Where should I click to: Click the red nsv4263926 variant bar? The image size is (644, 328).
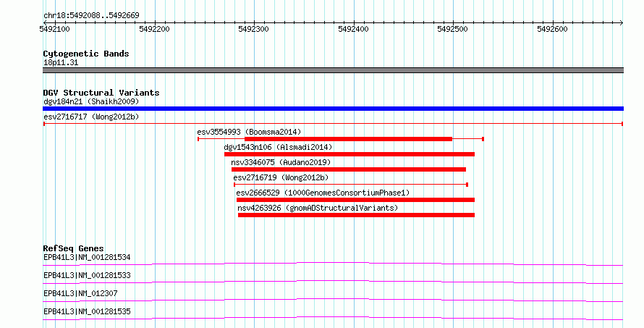(357, 215)
